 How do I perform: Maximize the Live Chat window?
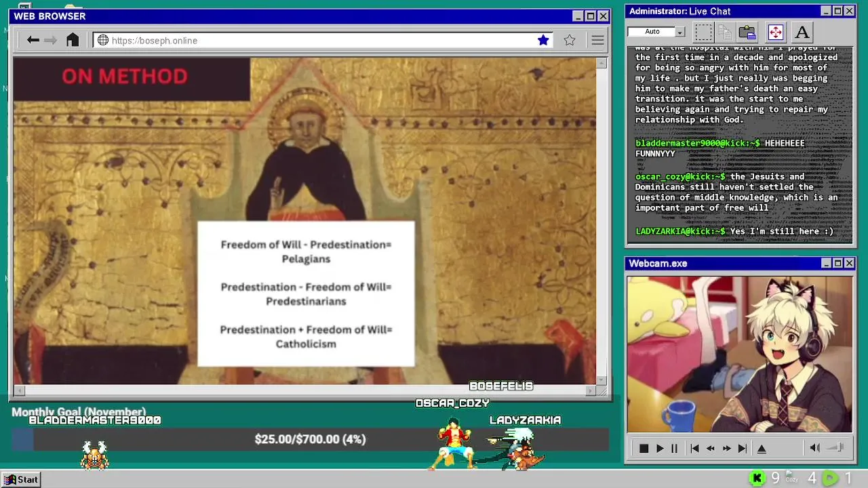[837, 11]
